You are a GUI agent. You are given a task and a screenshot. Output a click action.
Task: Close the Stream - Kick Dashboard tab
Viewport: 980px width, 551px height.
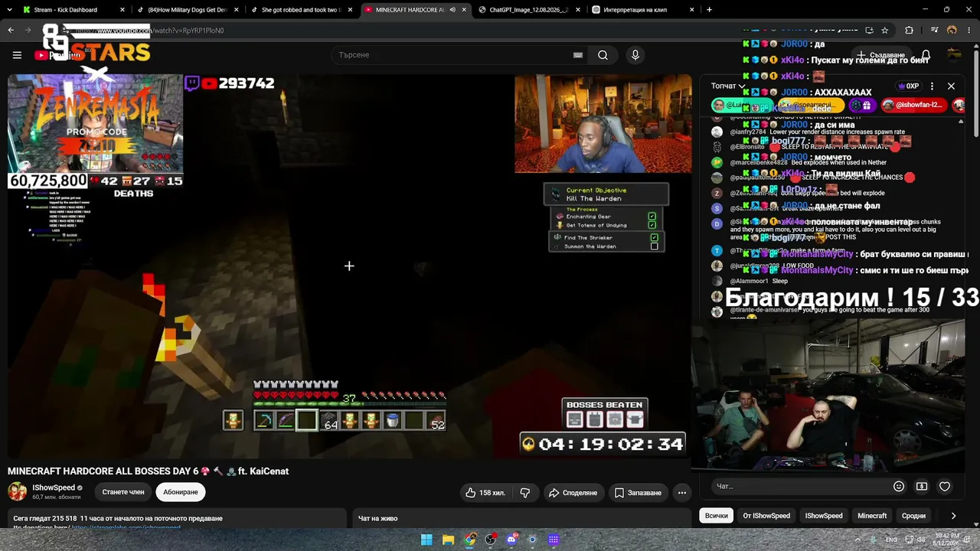(x=123, y=10)
